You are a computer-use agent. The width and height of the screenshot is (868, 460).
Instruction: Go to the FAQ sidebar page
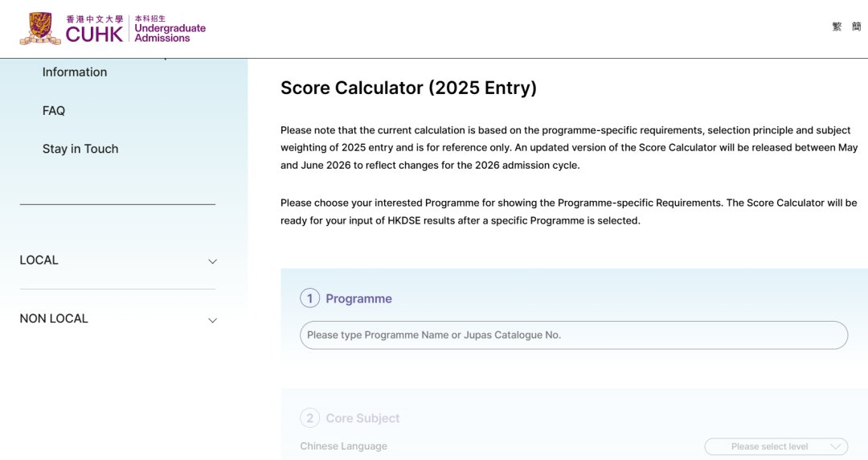pos(54,111)
